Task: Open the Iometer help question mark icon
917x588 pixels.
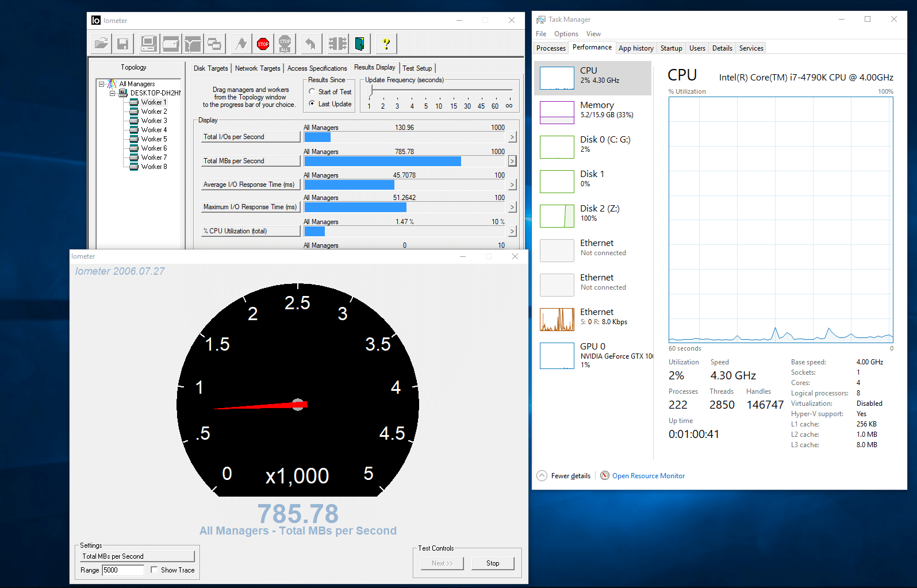Action: point(386,44)
